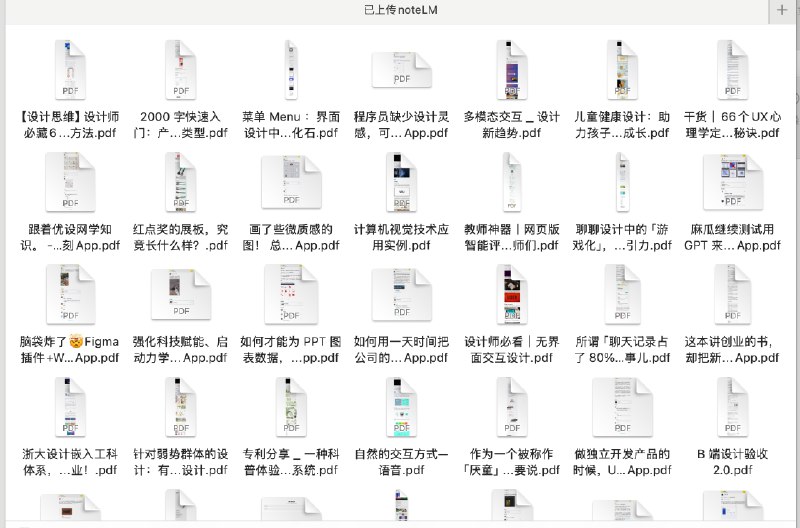Select PDF icon for 画了些微质感的图！总…App.pdf
800x528 pixels.
coord(291,182)
